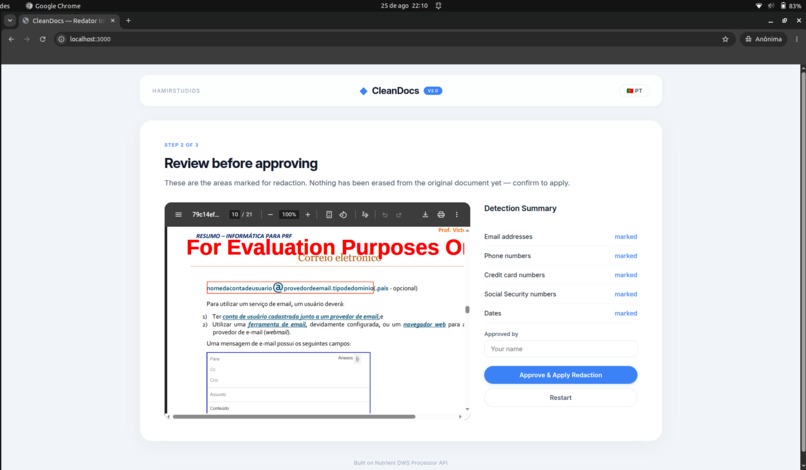Click the redo icon in PDF toolbar
The width and height of the screenshot is (806, 470).
[399, 214]
